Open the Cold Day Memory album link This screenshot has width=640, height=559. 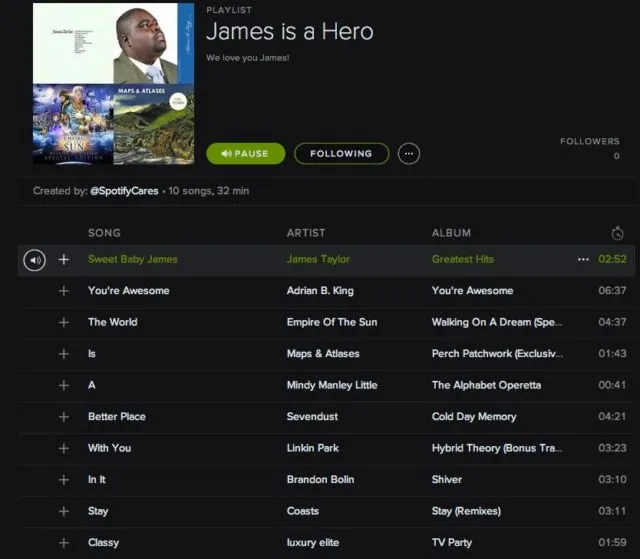tap(474, 417)
